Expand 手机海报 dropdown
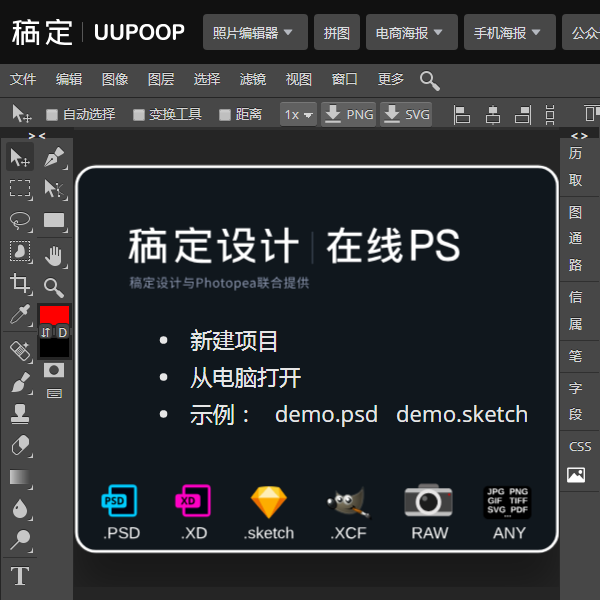This screenshot has width=600, height=600. click(x=510, y=32)
